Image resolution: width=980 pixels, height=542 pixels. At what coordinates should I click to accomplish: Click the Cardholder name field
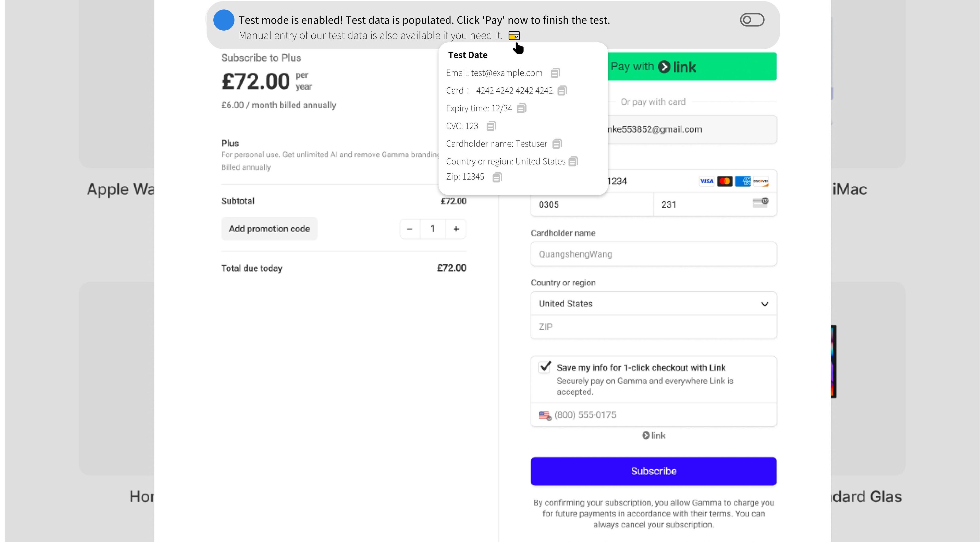(653, 254)
